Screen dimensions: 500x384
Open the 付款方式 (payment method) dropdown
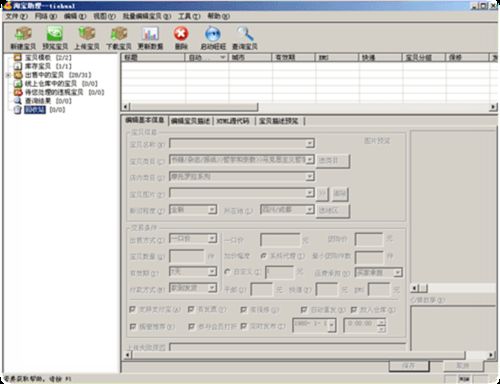click(212, 288)
